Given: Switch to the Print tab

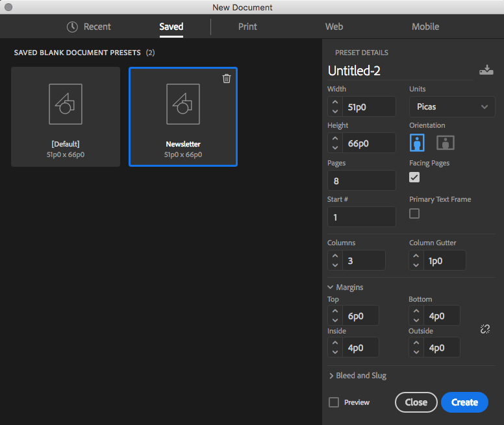Looking at the screenshot, I should (247, 27).
